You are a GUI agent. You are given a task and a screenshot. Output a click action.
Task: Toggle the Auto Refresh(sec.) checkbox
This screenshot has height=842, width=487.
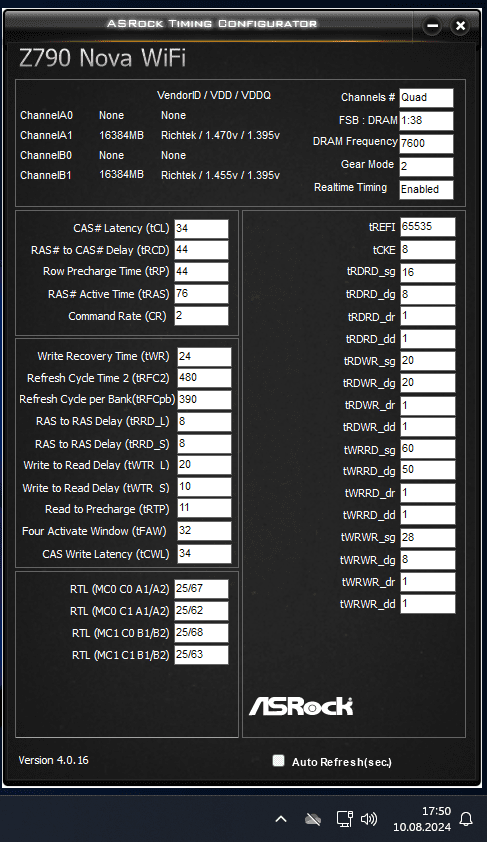(278, 760)
